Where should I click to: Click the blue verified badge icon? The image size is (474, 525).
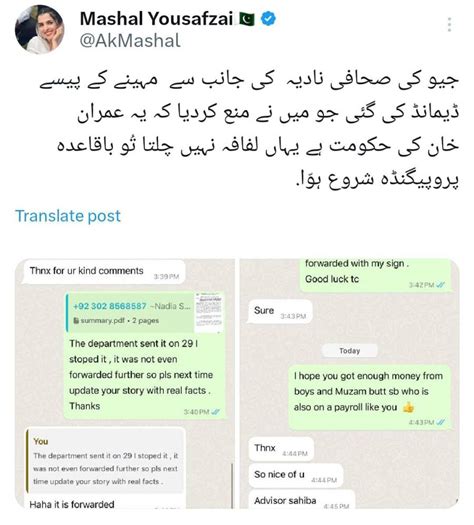[268, 18]
